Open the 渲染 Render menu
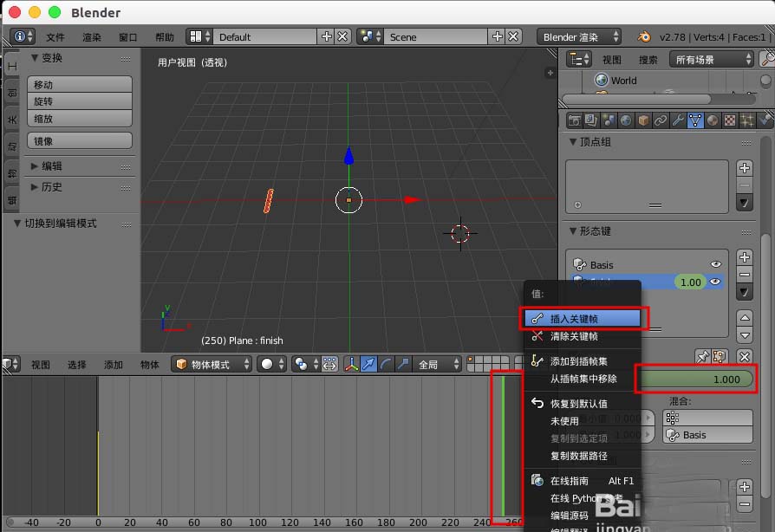The width and height of the screenshot is (775, 532). 91,37
